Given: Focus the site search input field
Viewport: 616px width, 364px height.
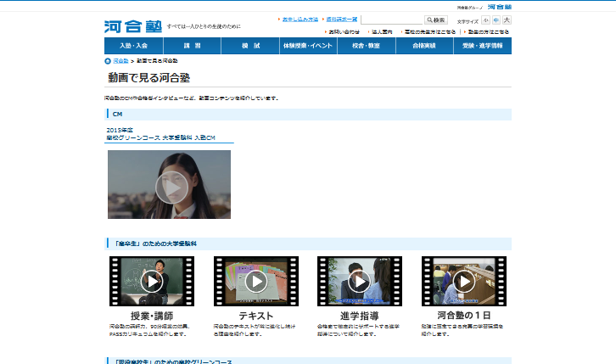Looking at the screenshot, I should pos(392,20).
